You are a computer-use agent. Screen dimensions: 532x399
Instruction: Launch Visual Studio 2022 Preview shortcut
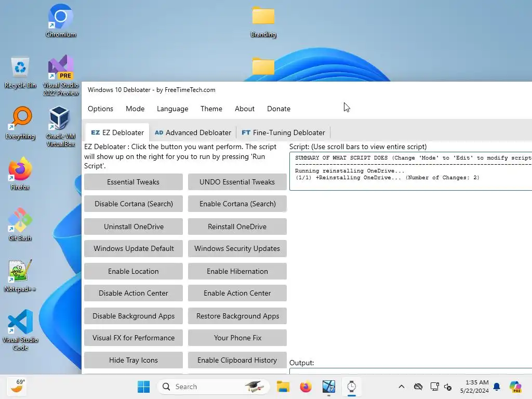(61, 75)
